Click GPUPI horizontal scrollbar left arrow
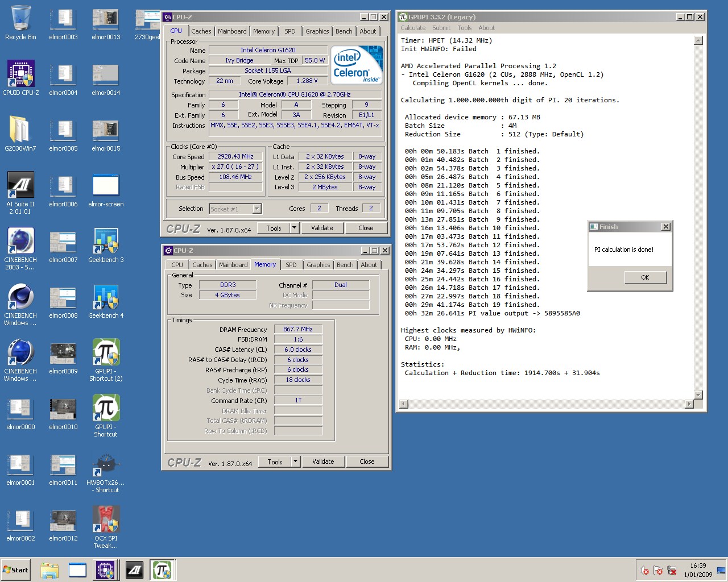Screen dimensions: 728x582 pos(404,404)
